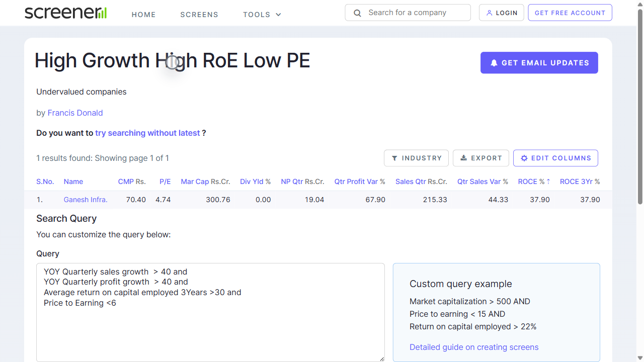The width and height of the screenshot is (644, 362).
Task: Click the funnel icon on the Industry button
Action: pos(395,158)
